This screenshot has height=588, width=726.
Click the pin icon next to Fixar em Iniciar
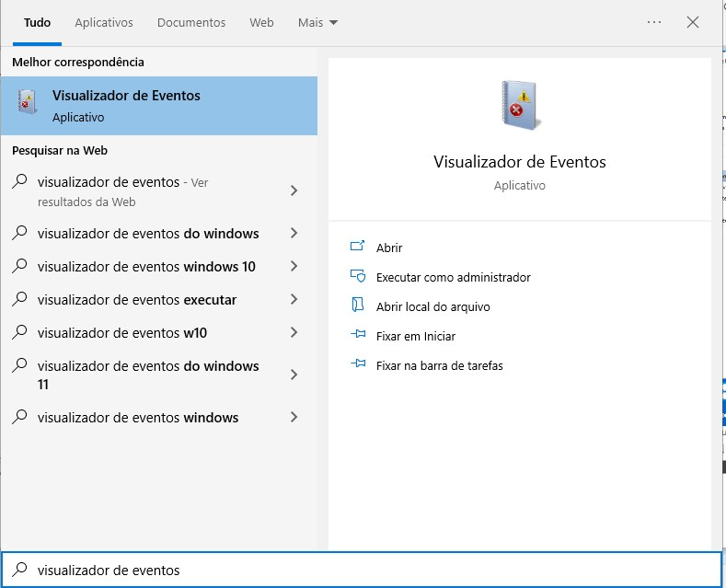point(358,334)
